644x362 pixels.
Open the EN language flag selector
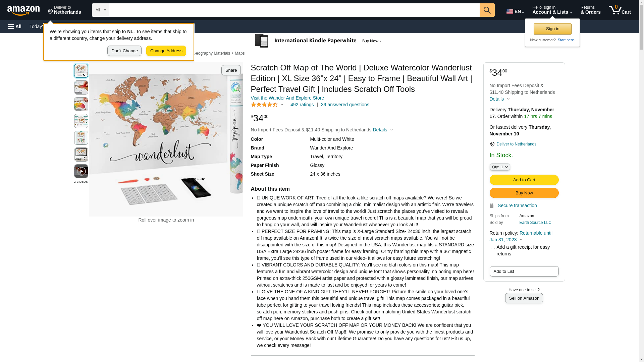coord(515,11)
